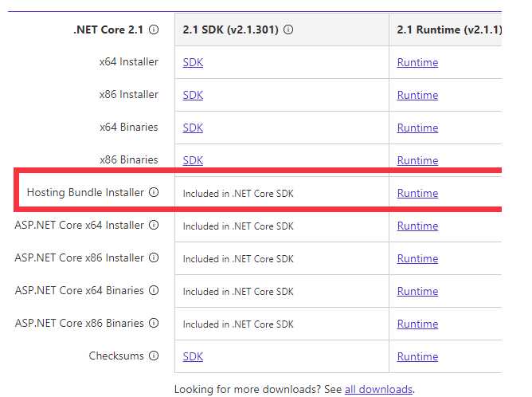This screenshot has width=532, height=397.
Task: Click info icon for ASP.NET Core x86 Binaries
Action: [x=154, y=323]
